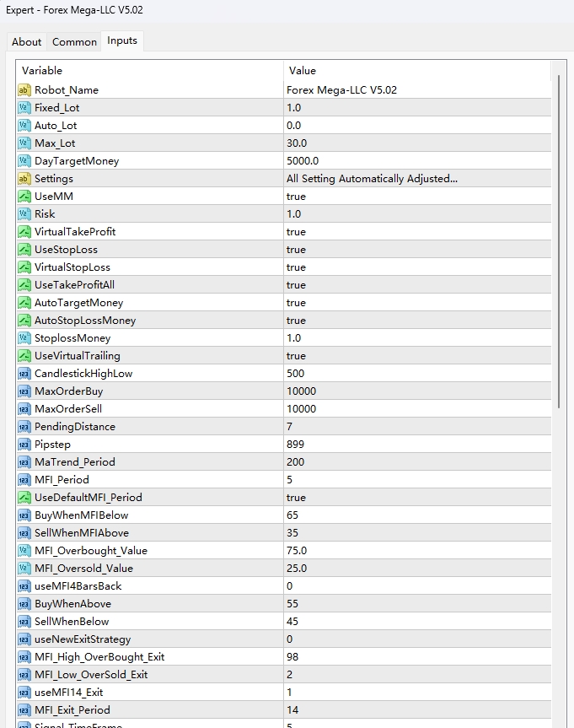Select the MFI_Overbought_Value value 75.0

pos(297,551)
